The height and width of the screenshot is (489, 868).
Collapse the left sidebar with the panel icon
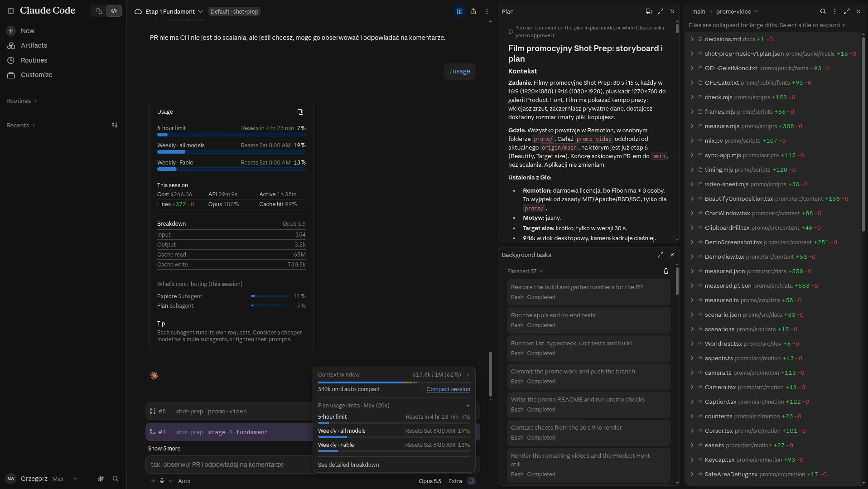pos(11,11)
